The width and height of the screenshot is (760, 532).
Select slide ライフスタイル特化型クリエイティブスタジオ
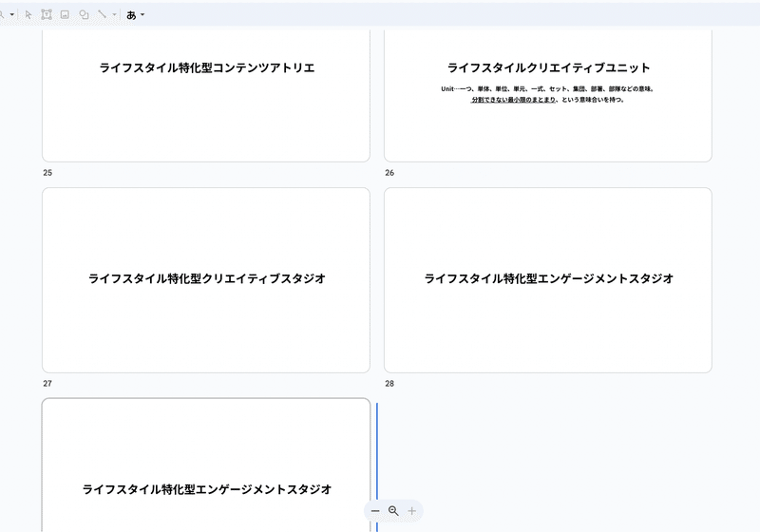tap(206, 280)
